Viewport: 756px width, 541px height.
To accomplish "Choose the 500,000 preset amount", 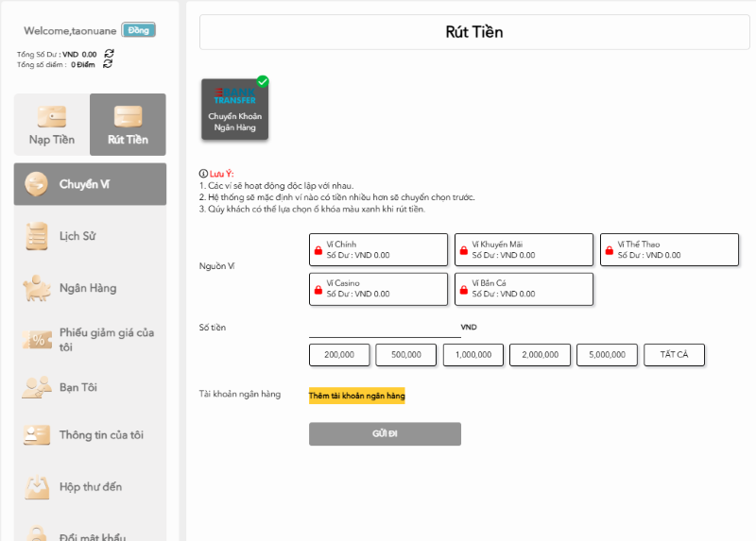I will (x=405, y=355).
